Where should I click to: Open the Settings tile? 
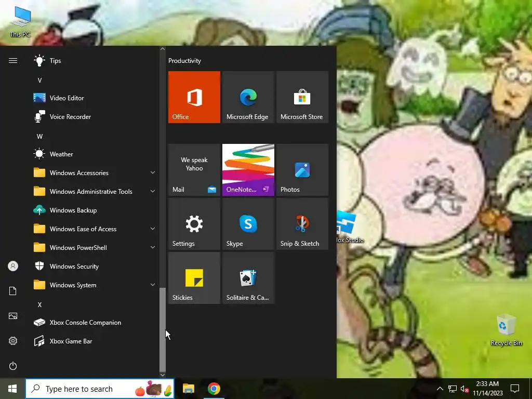(x=194, y=224)
